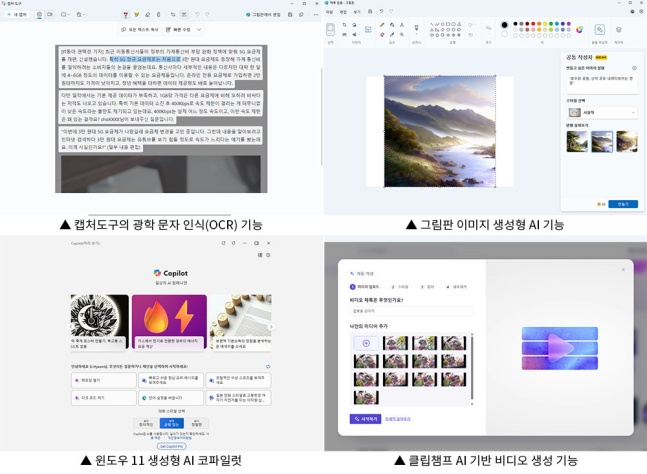This screenshot has height=474, width=647.
Task: Select the black primary color circle in Paint
Action: click(504, 25)
